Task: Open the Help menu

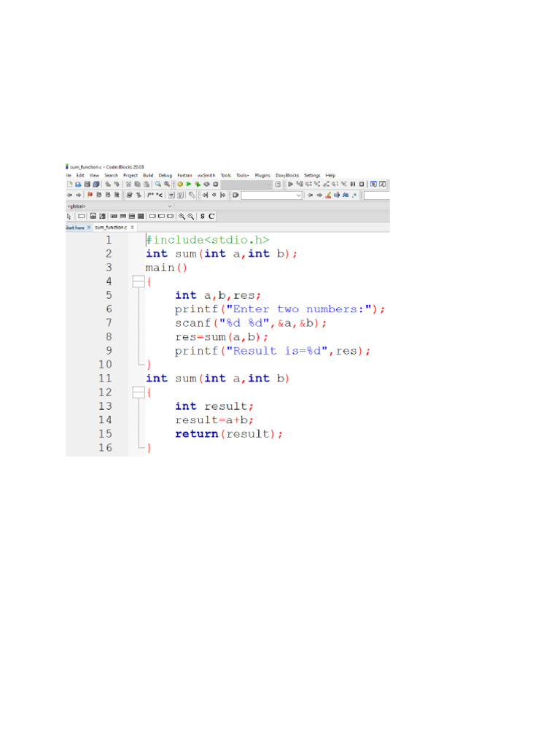Action: point(330,175)
